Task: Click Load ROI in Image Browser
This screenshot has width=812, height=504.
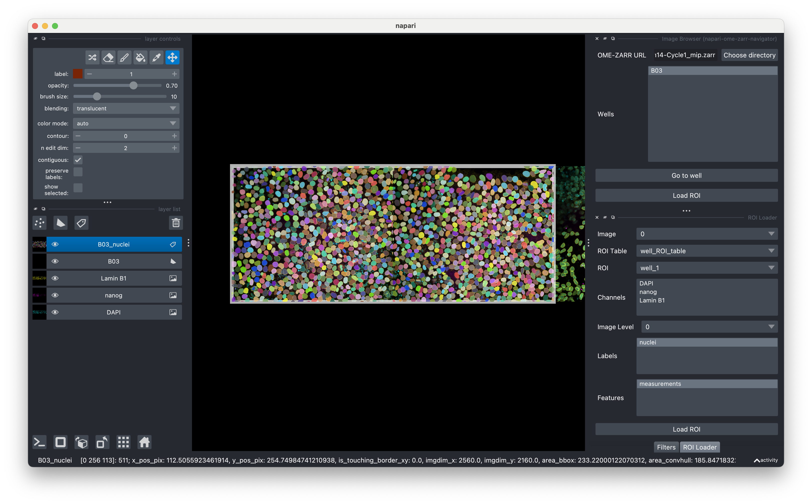Action: (686, 196)
